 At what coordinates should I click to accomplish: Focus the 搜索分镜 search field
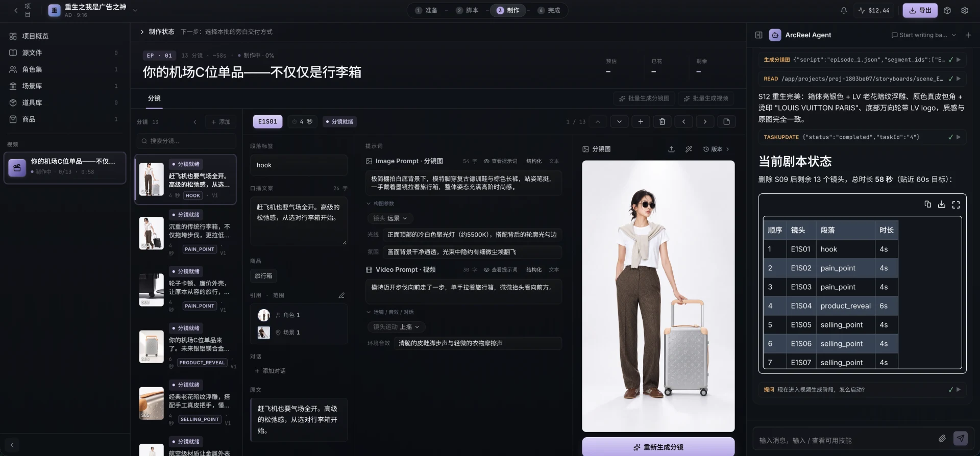pyautogui.click(x=186, y=141)
